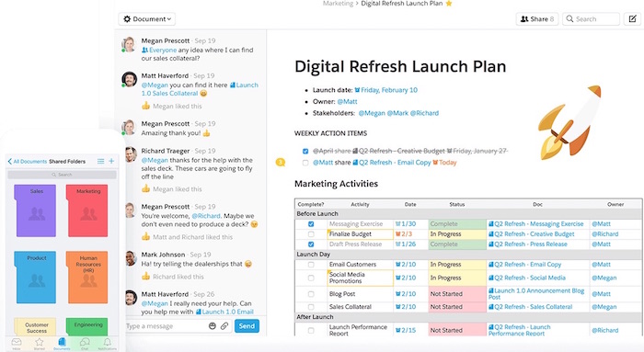Screen dimensions: 644x352
Task: Send the chat message
Action: tap(247, 326)
